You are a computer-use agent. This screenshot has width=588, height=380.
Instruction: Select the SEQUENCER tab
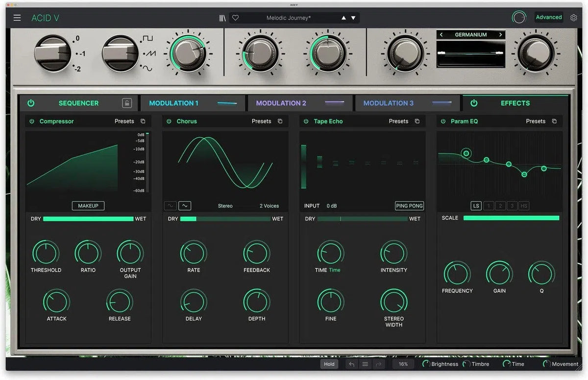coord(78,103)
